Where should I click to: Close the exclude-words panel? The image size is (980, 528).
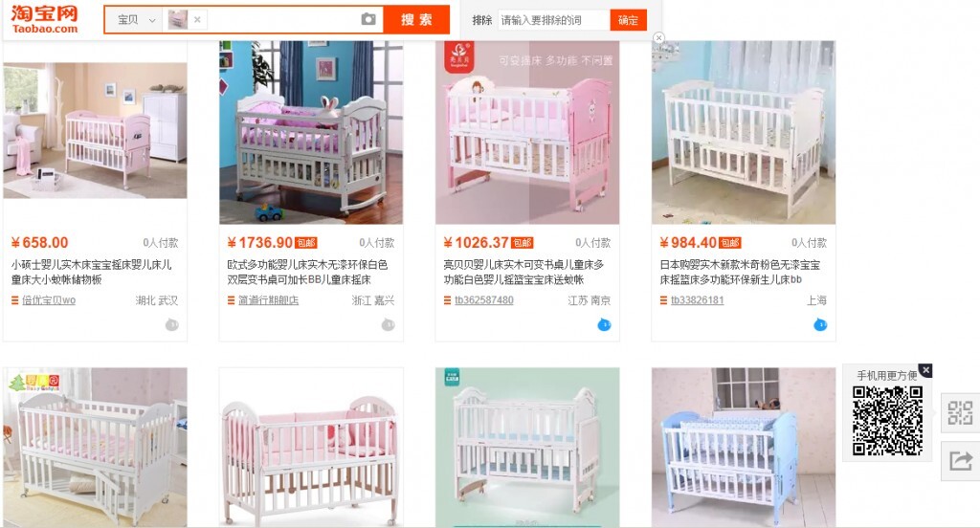pyautogui.click(x=658, y=38)
